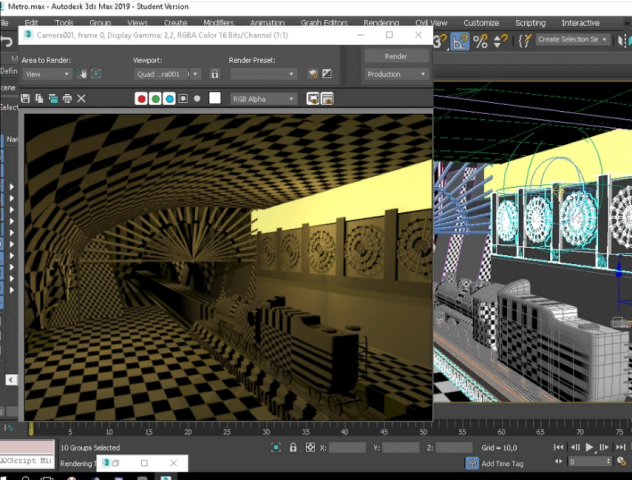Open the Scripting menu
Screen dimensions: 632x480
pyautogui.click(x=530, y=23)
